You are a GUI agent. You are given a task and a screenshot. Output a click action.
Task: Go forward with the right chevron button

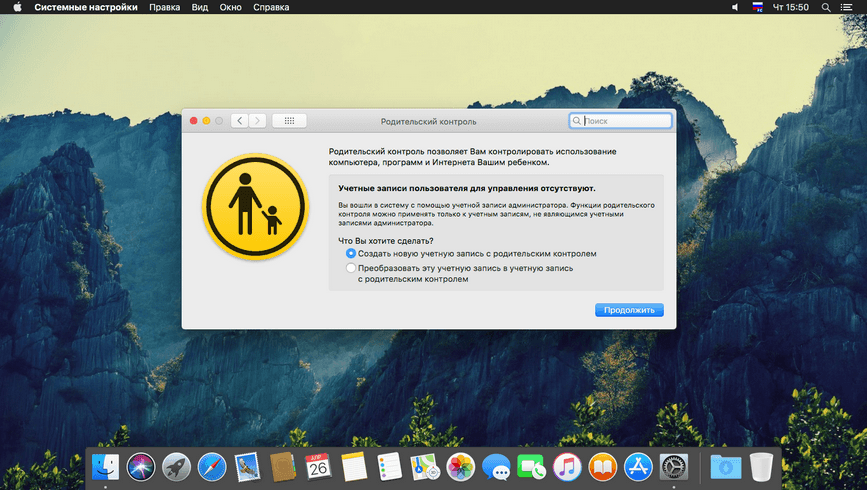pyautogui.click(x=257, y=121)
